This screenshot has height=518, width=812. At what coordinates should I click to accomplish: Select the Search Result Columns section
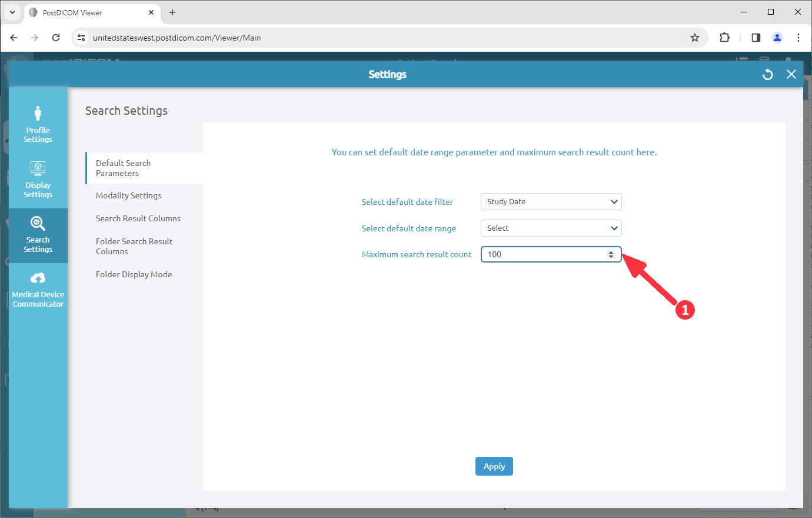click(x=138, y=218)
